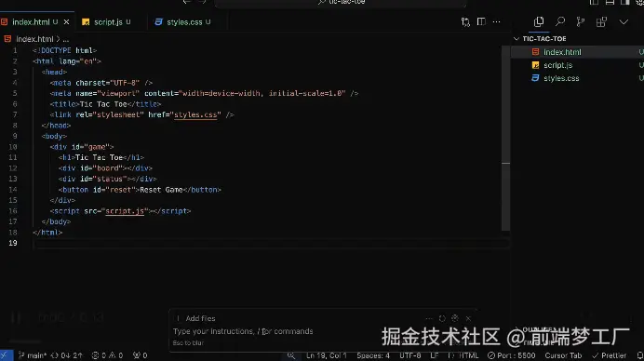Select the index.html editor tab

(31, 22)
